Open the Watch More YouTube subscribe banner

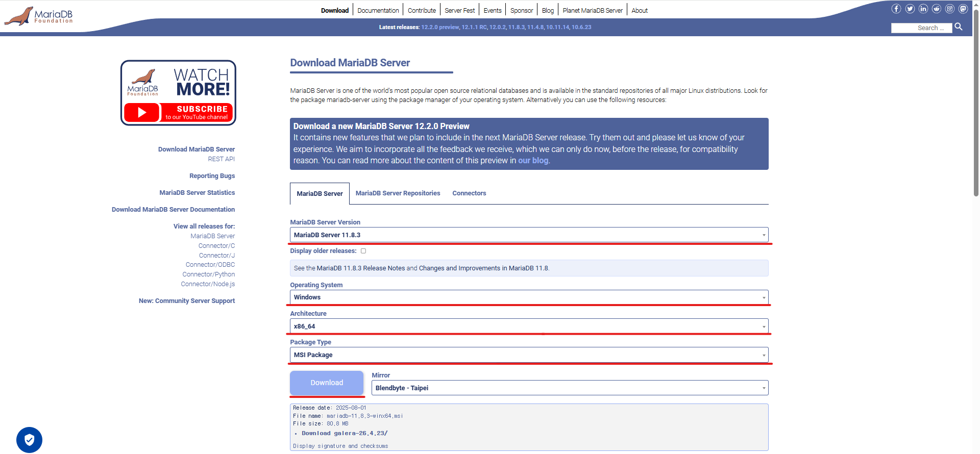(x=178, y=93)
